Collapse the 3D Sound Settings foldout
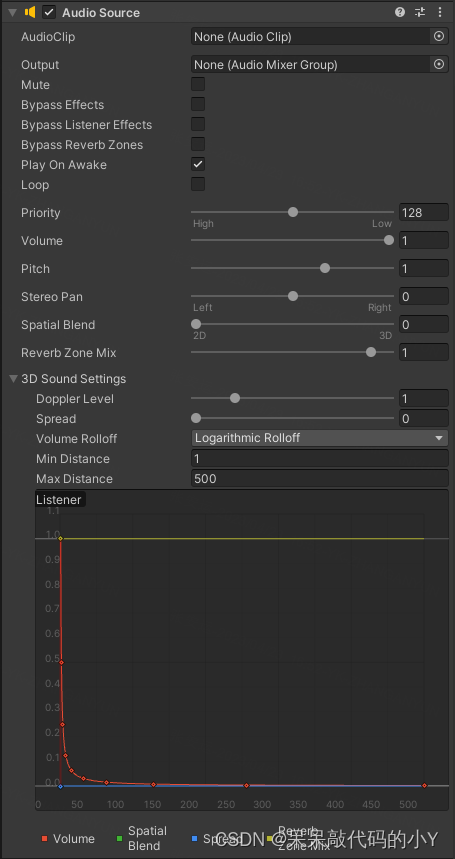 [x=13, y=379]
